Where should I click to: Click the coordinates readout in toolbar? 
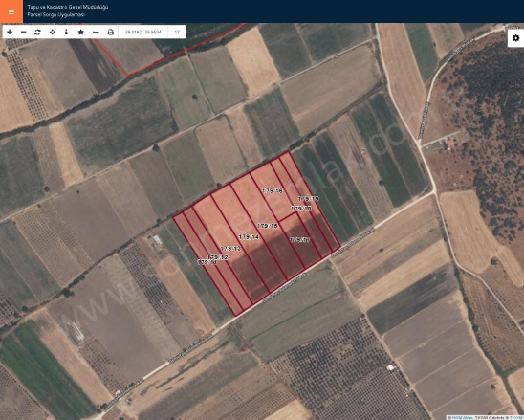(x=143, y=33)
